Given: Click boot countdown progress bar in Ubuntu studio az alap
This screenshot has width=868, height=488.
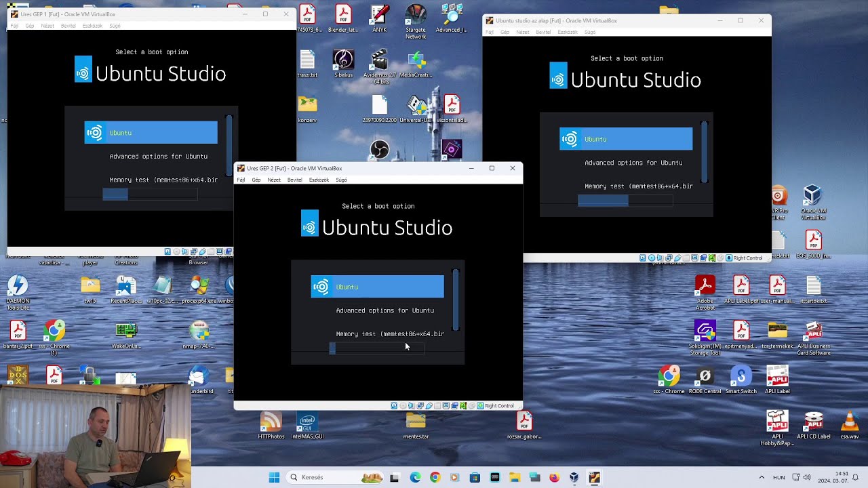Looking at the screenshot, I should tap(625, 201).
